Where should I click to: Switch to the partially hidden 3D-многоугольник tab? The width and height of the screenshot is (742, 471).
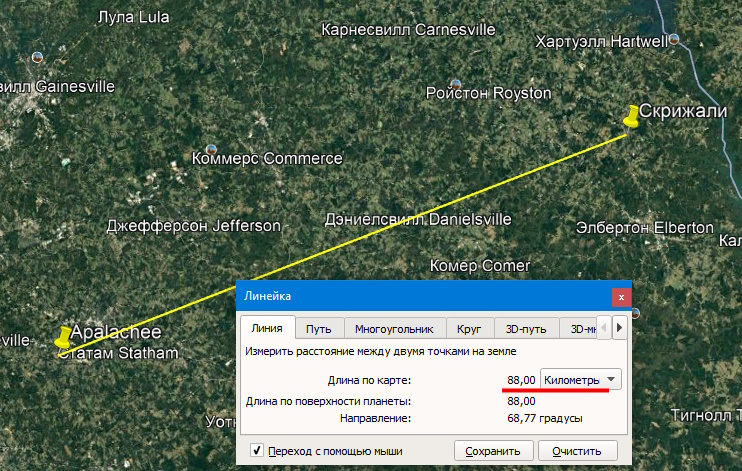(x=580, y=329)
